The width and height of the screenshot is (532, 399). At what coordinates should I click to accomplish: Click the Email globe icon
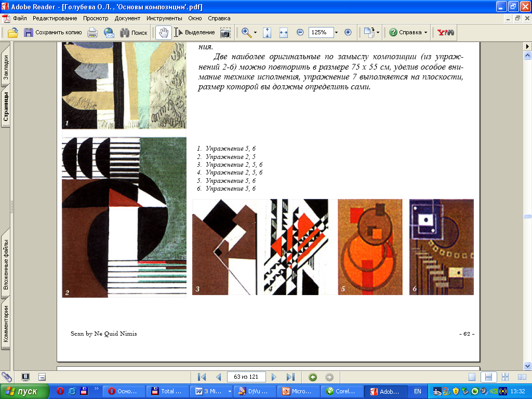109,33
